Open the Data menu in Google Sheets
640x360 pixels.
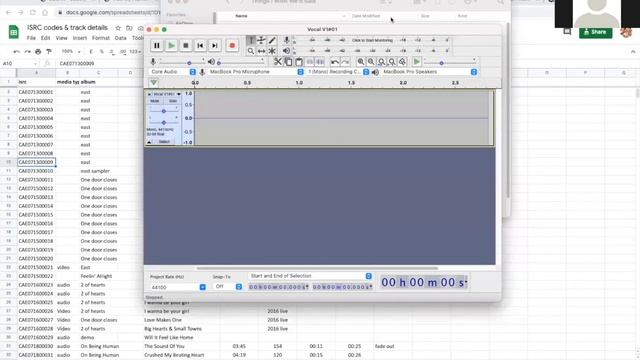tap(120, 38)
